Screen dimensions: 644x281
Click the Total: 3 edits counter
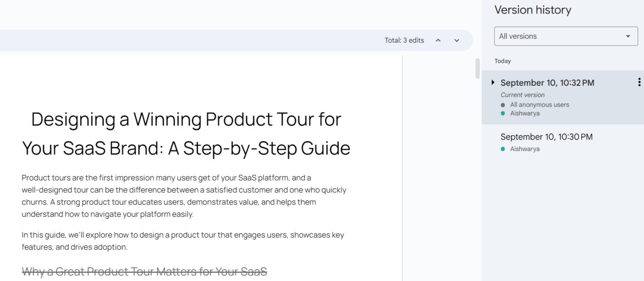[x=404, y=41]
